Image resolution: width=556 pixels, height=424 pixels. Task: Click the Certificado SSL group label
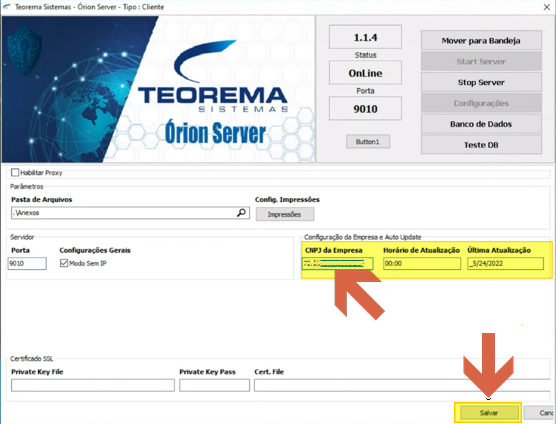32,359
